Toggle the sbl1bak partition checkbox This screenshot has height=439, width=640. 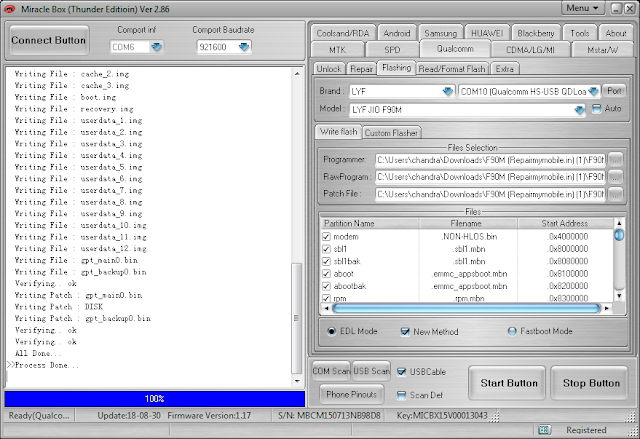pyautogui.click(x=326, y=261)
